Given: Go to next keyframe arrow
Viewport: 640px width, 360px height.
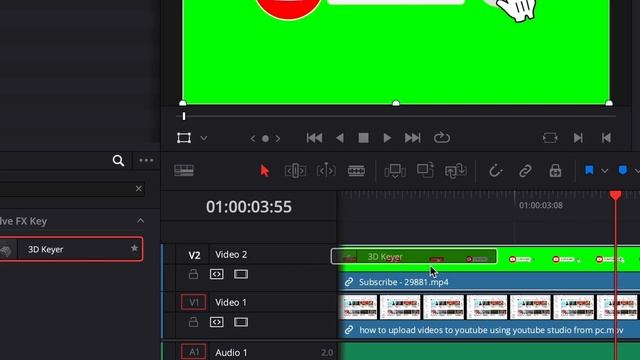Looking at the screenshot, I should click(x=278, y=139).
